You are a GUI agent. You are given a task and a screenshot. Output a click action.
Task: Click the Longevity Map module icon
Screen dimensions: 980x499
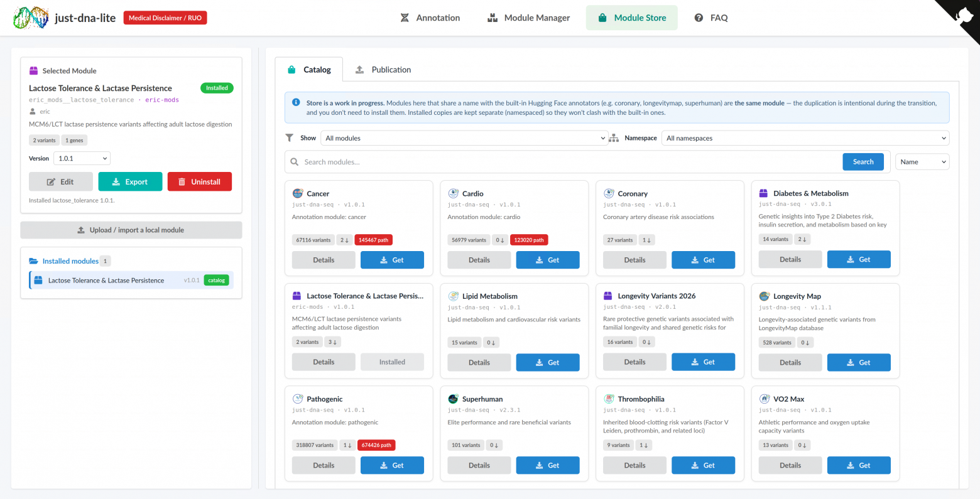click(765, 296)
